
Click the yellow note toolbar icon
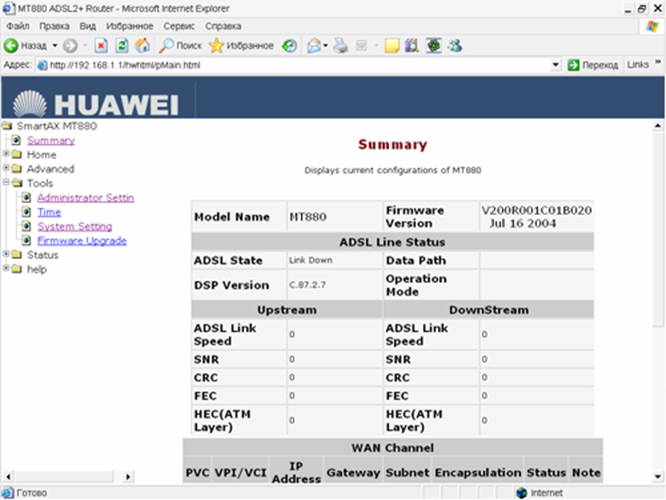coord(392,45)
